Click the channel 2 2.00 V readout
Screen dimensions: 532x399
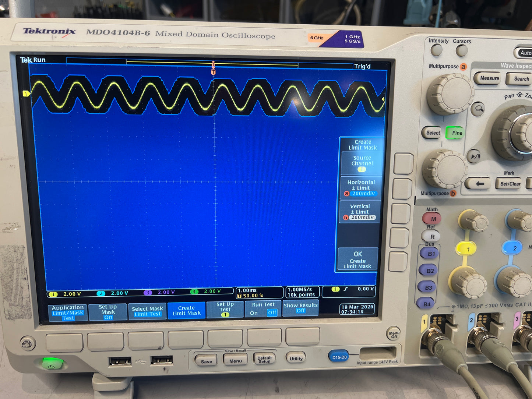click(x=112, y=293)
